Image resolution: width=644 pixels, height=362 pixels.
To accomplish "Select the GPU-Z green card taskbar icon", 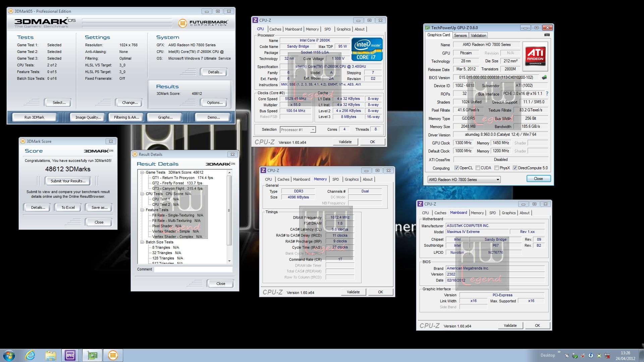I will click(x=92, y=355).
